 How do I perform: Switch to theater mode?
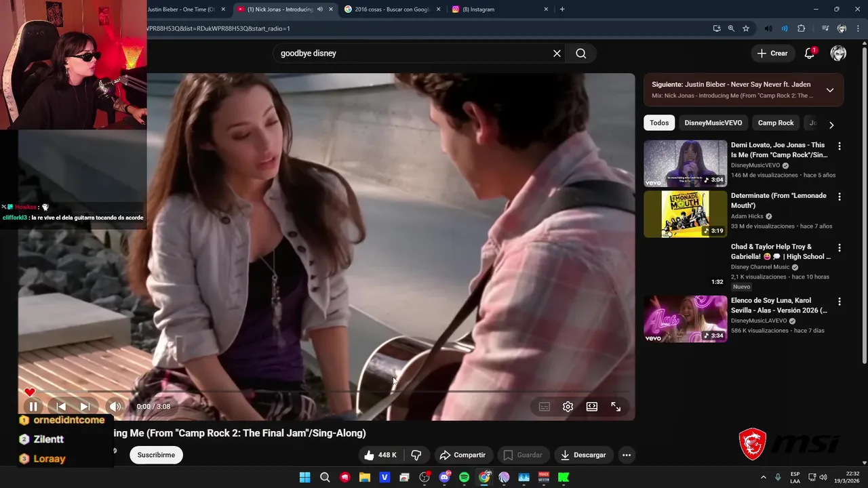[592, 407]
